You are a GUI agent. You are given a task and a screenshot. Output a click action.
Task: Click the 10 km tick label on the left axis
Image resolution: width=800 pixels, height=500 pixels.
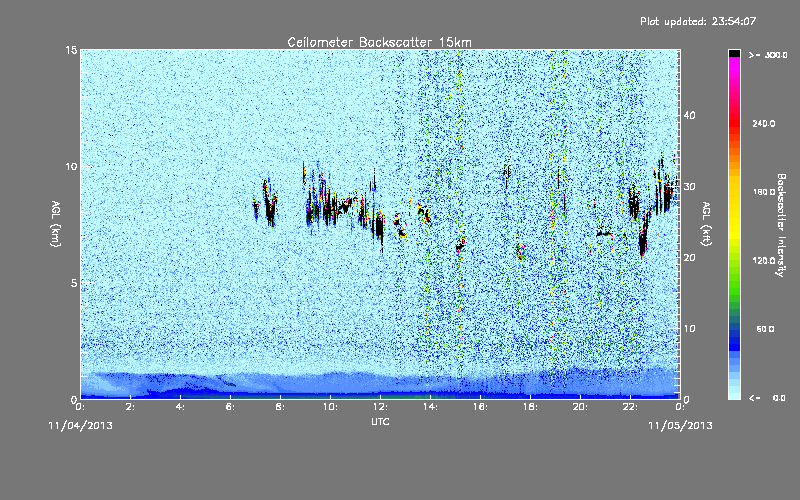[x=71, y=167]
